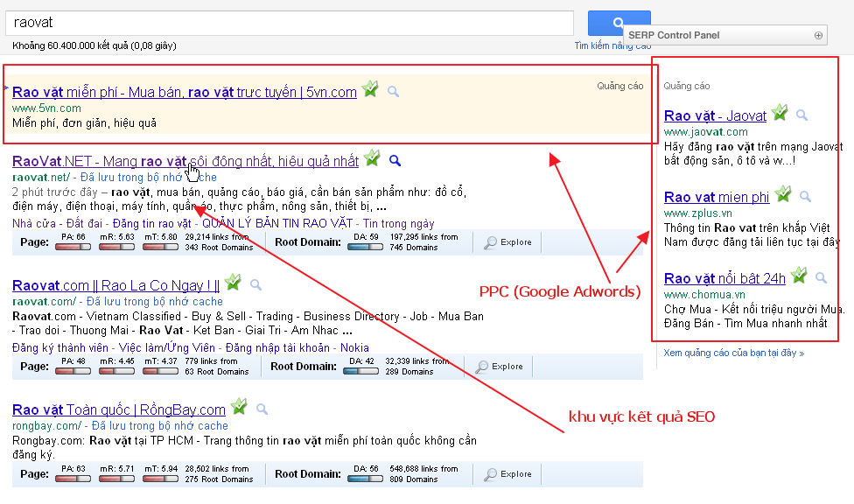Click the SERP Control Panel title bar
This screenshot has height=504, width=854.
pos(724,35)
